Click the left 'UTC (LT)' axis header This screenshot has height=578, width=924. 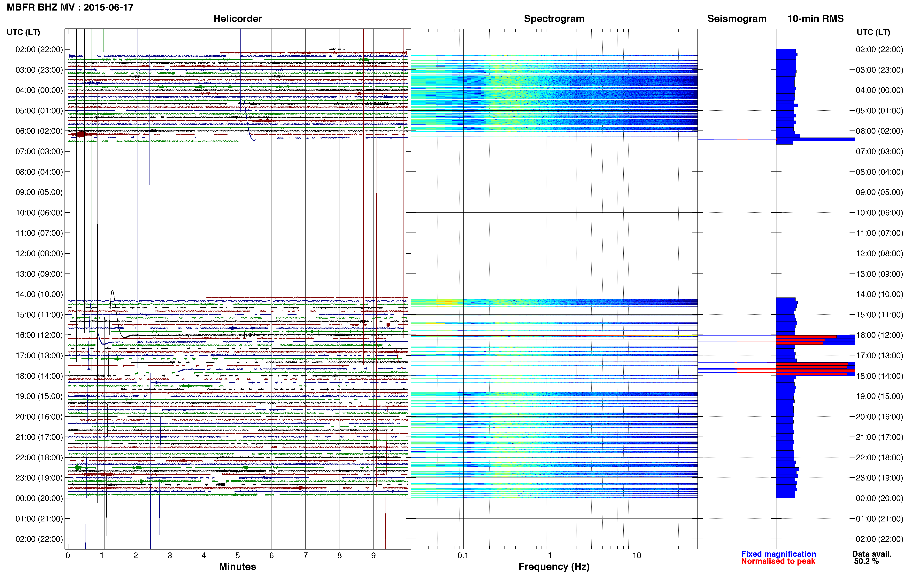(x=23, y=32)
